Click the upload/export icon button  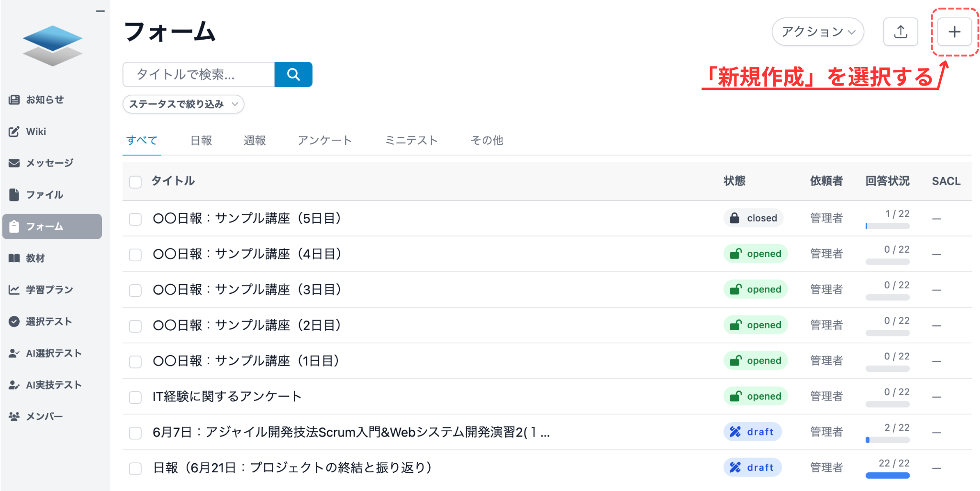[900, 32]
